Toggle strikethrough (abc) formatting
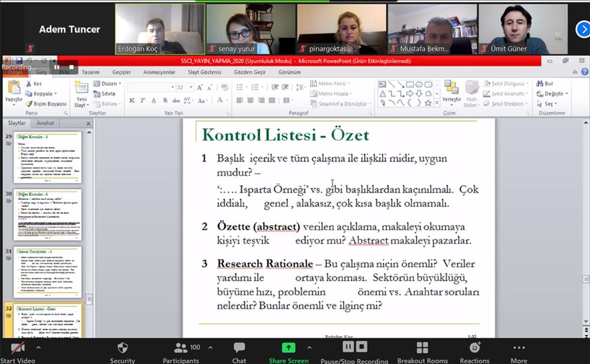The height and width of the screenshot is (364, 590). point(176,100)
